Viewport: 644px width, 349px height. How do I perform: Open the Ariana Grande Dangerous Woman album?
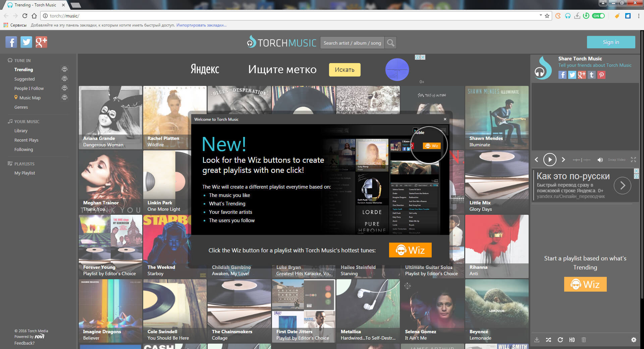coord(110,117)
